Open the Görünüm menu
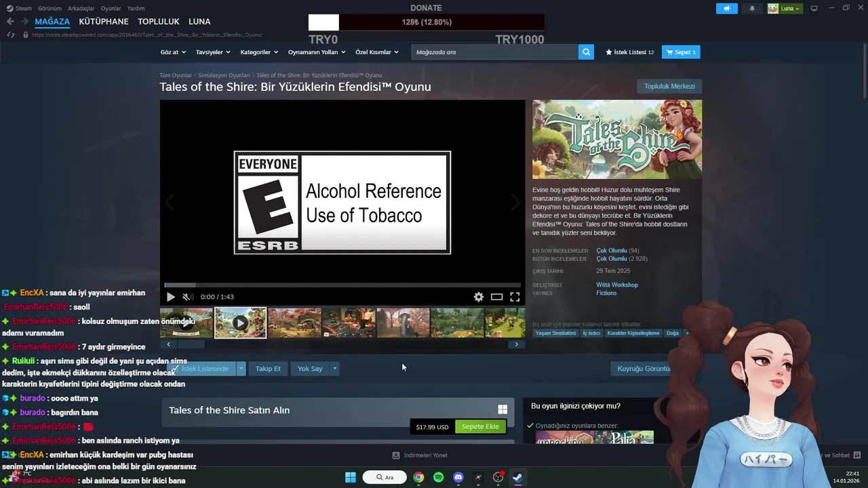The height and width of the screenshot is (488, 868). (x=50, y=8)
